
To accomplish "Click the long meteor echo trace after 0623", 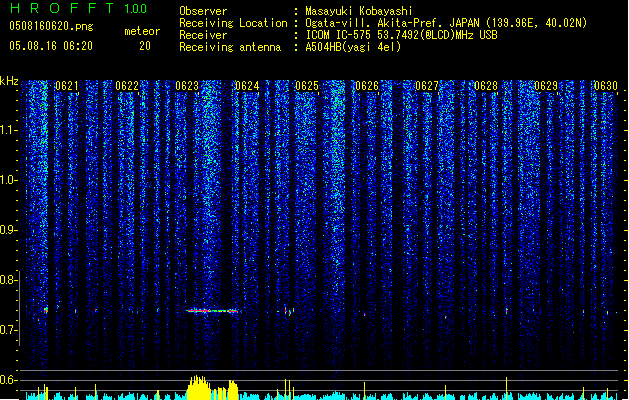I will 213,311.
